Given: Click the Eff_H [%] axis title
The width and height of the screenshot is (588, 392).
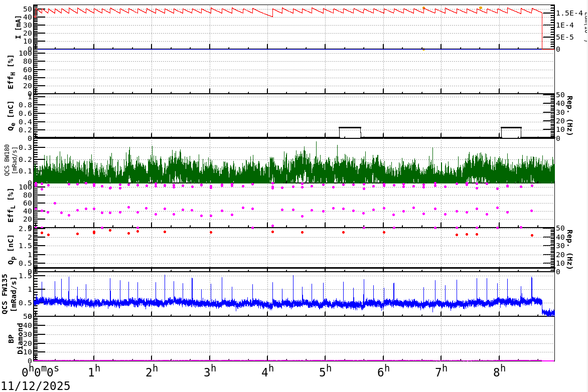Looking at the screenshot, I should point(13,71).
